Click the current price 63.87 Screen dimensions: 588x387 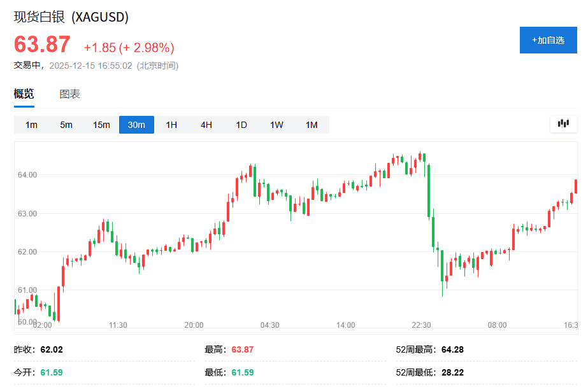tap(41, 44)
